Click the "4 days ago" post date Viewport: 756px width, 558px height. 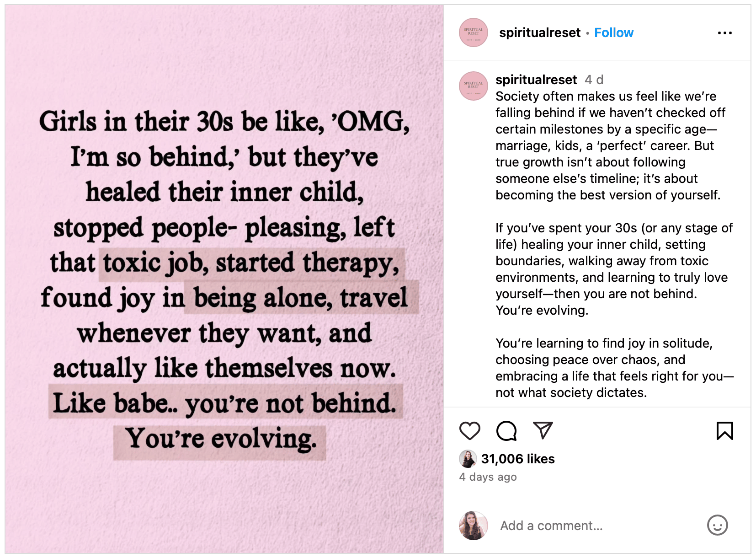pos(488,477)
